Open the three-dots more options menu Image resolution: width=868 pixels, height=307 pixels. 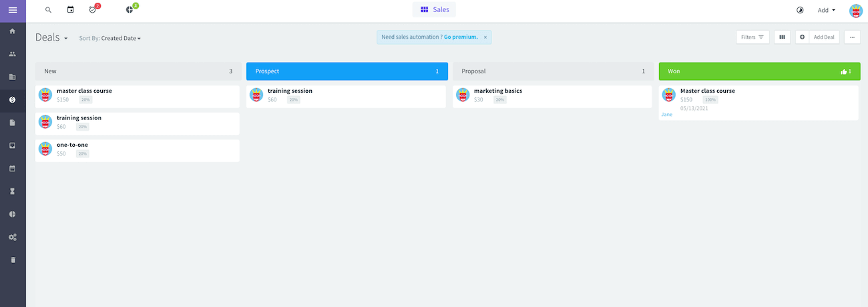point(852,37)
